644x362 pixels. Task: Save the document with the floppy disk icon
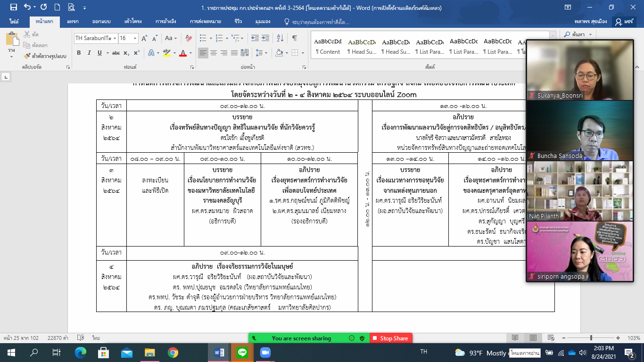(x=13, y=7)
